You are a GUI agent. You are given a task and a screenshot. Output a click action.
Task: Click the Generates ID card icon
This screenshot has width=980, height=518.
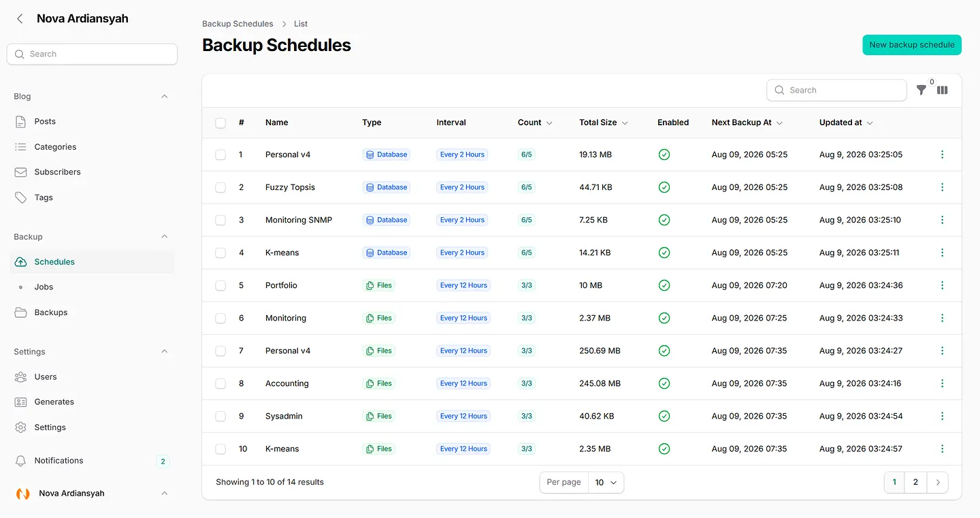(x=21, y=402)
